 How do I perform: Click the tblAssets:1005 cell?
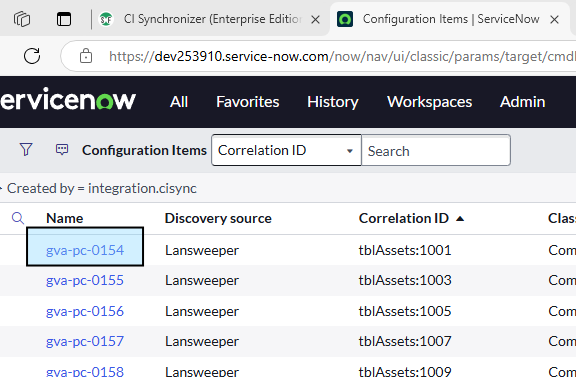click(x=405, y=311)
